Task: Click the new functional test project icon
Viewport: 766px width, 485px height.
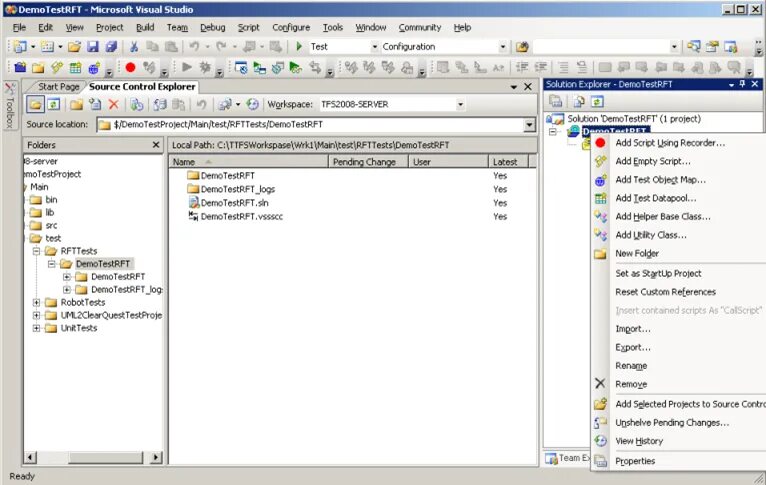Action: 20,67
